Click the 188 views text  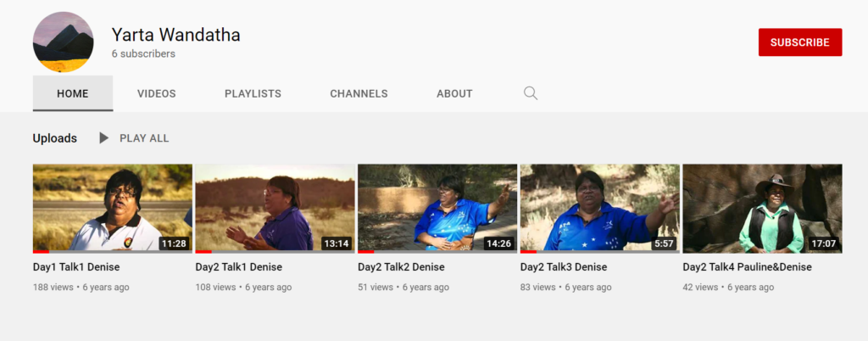point(53,288)
